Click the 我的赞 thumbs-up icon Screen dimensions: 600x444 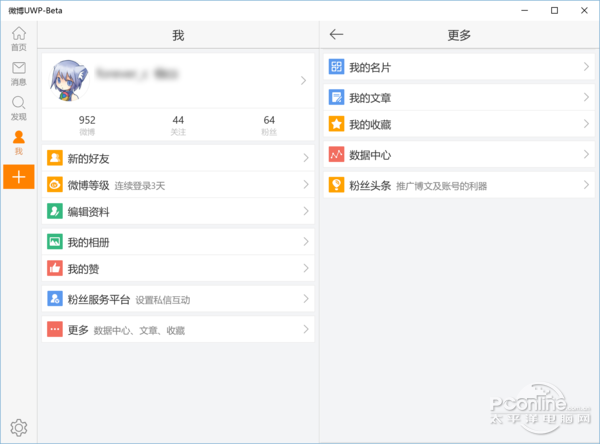55,269
